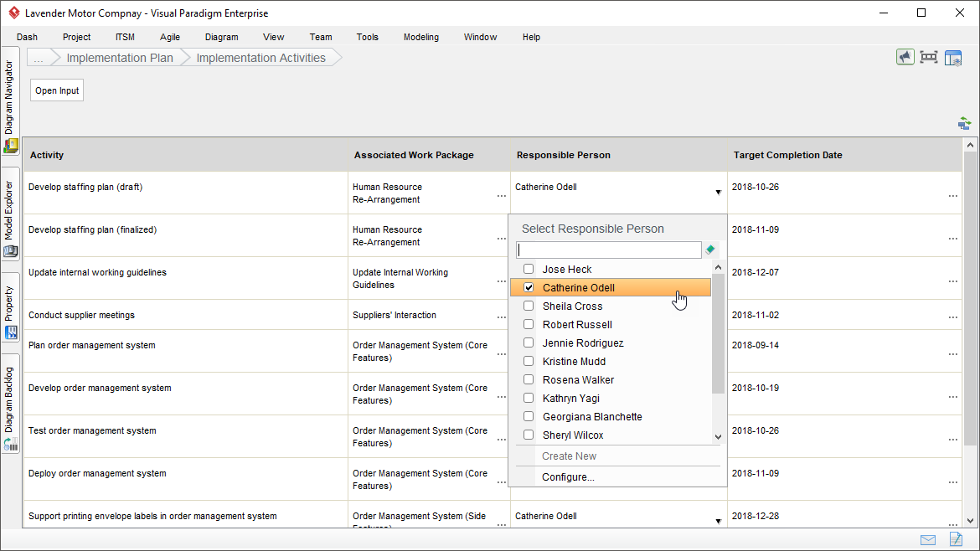Image resolution: width=980 pixels, height=551 pixels.
Task: Open the Modeling menu
Action: point(421,37)
